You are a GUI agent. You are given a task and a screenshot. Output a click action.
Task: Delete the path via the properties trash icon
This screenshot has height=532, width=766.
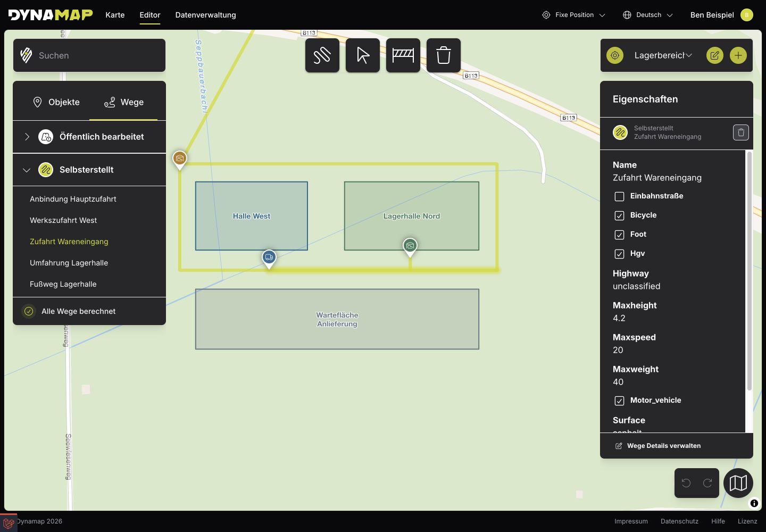point(741,132)
